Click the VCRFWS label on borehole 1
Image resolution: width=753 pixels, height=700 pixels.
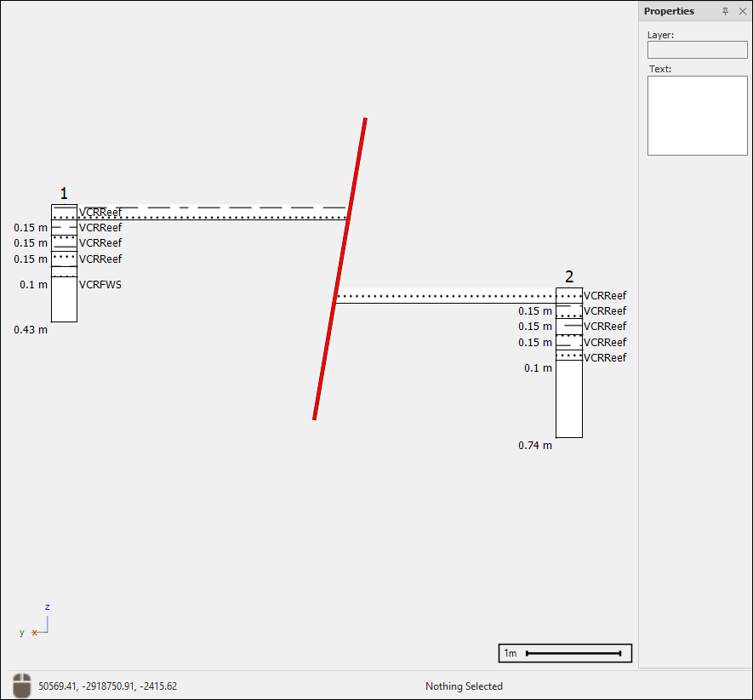point(100,285)
